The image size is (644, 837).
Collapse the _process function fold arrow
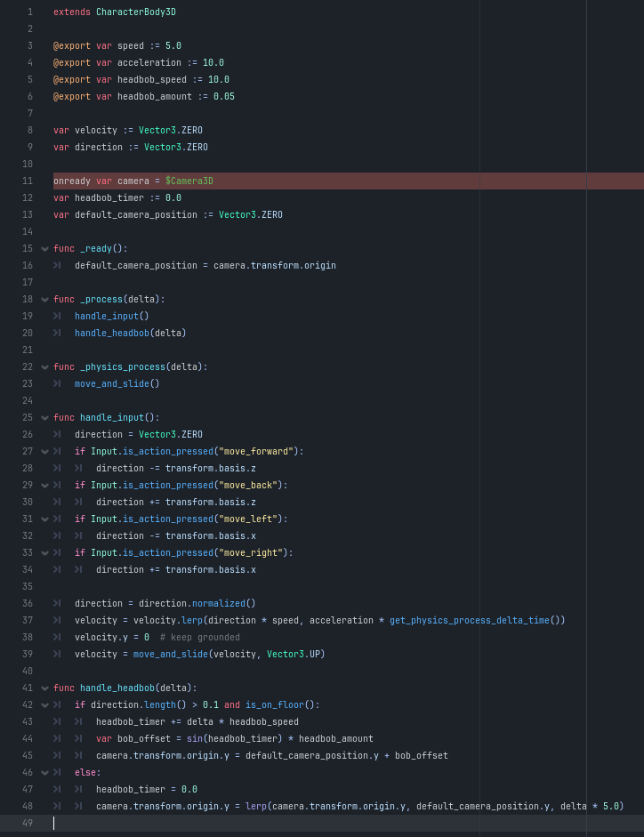click(x=44, y=300)
